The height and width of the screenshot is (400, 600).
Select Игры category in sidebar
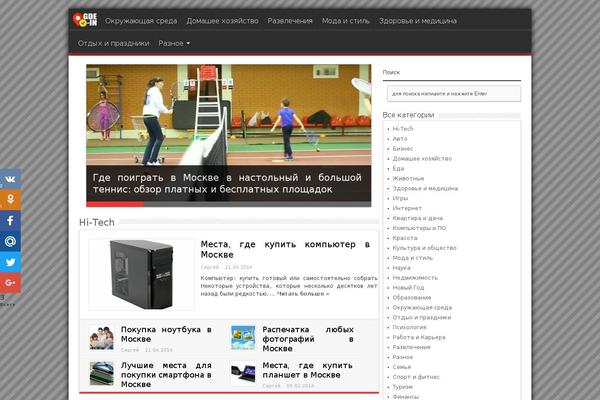400,198
